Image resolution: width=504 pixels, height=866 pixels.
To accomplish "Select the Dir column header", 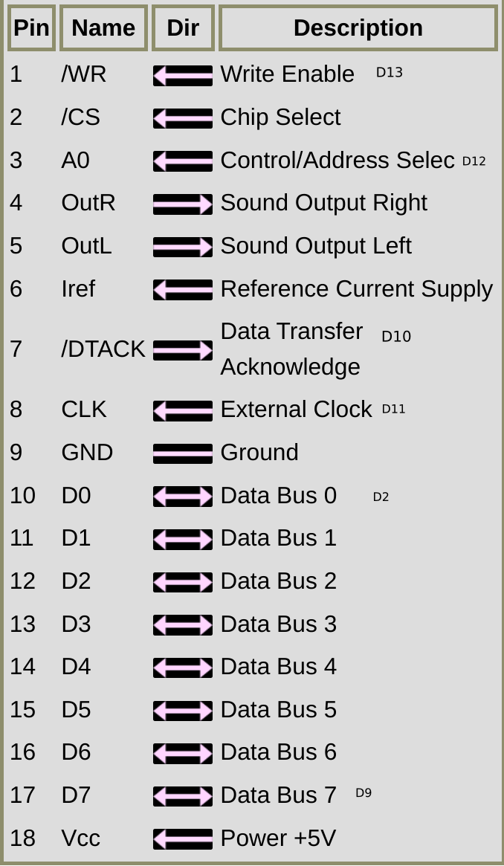I will (x=183, y=28).
